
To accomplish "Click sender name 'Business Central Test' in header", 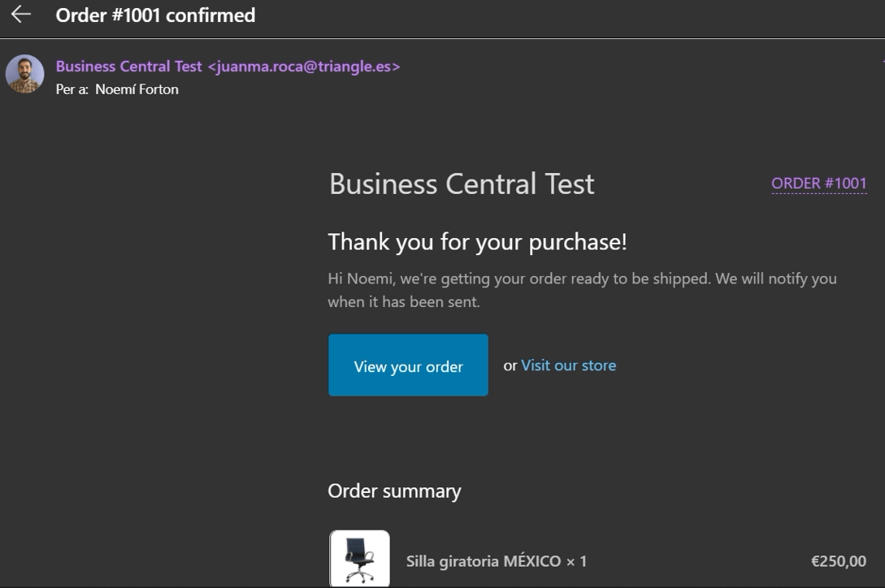I will 128,67.
